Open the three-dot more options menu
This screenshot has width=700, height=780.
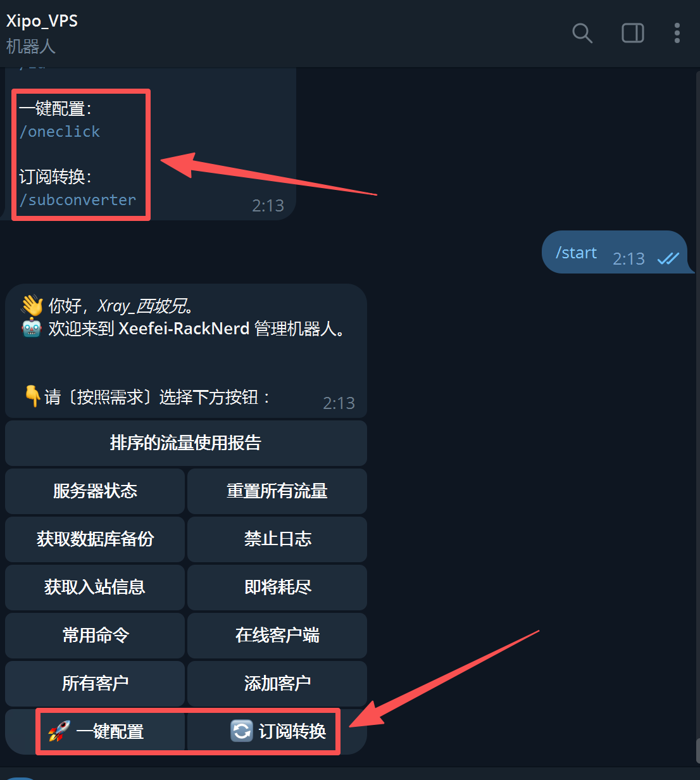pos(677,33)
